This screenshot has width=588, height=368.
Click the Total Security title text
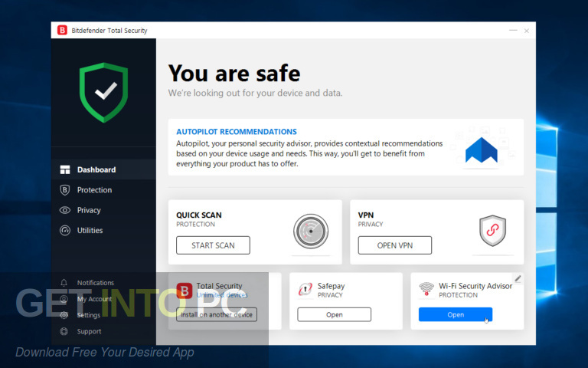click(x=220, y=286)
